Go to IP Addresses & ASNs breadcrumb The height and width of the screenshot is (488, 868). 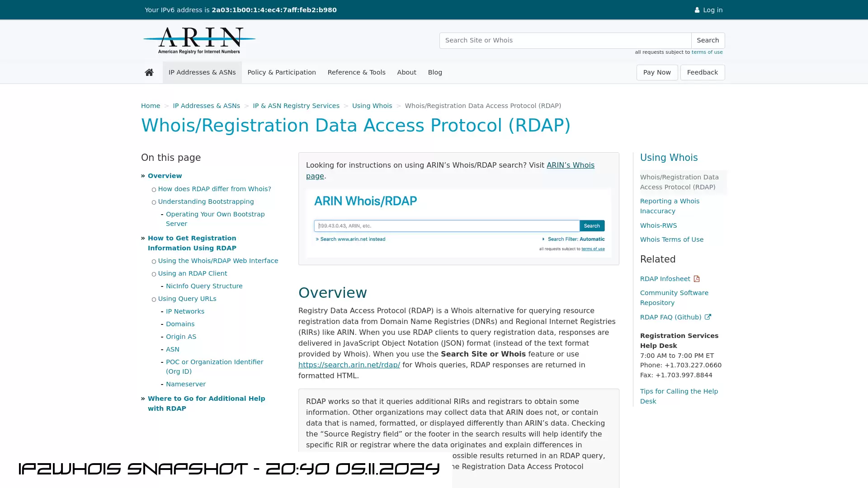[206, 106]
